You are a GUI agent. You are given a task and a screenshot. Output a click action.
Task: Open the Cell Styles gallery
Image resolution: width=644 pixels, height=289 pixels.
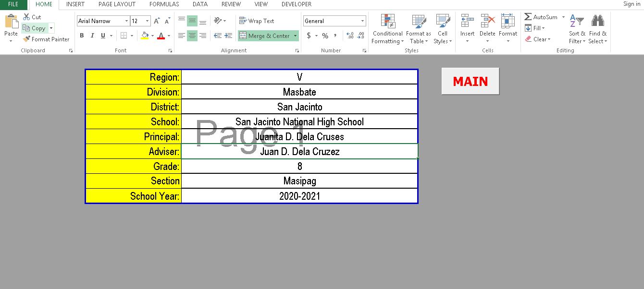coord(443,29)
